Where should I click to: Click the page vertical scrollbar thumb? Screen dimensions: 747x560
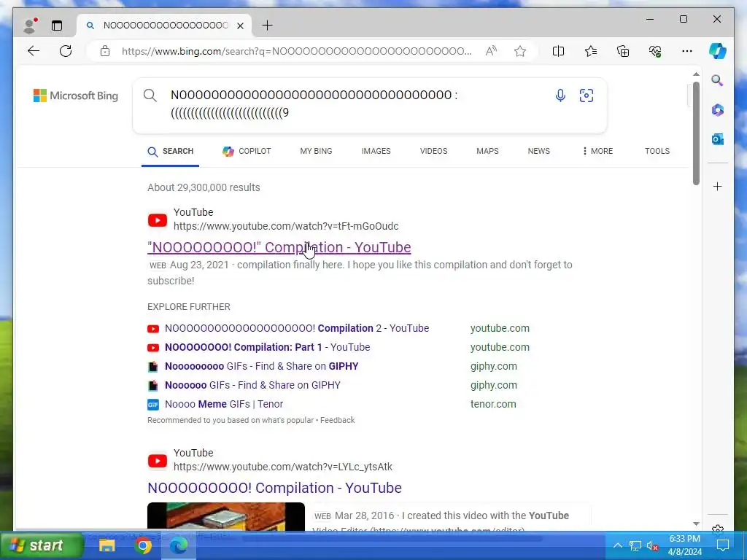pos(696,133)
